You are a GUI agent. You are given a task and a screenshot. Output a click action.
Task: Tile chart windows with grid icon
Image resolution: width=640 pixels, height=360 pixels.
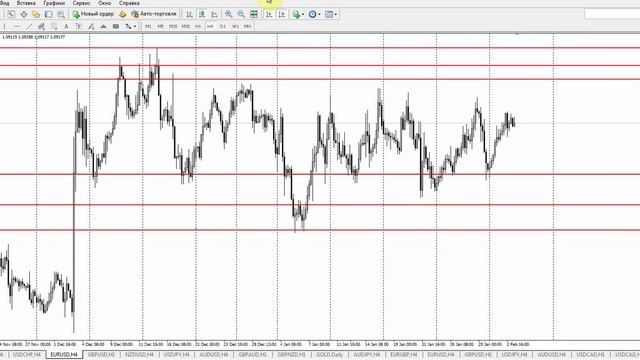click(253, 14)
